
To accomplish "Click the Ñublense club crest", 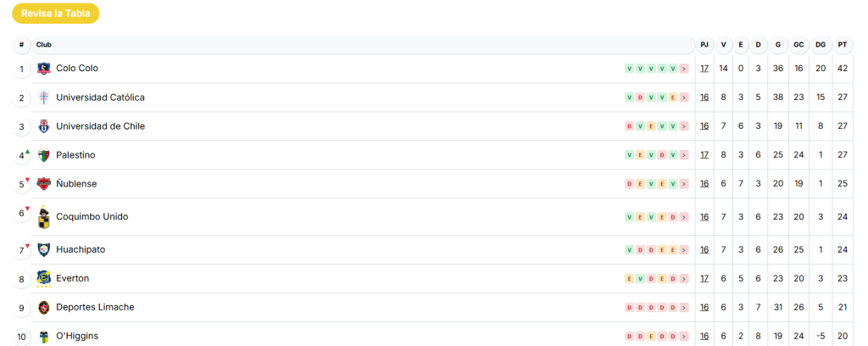I will (x=44, y=184).
